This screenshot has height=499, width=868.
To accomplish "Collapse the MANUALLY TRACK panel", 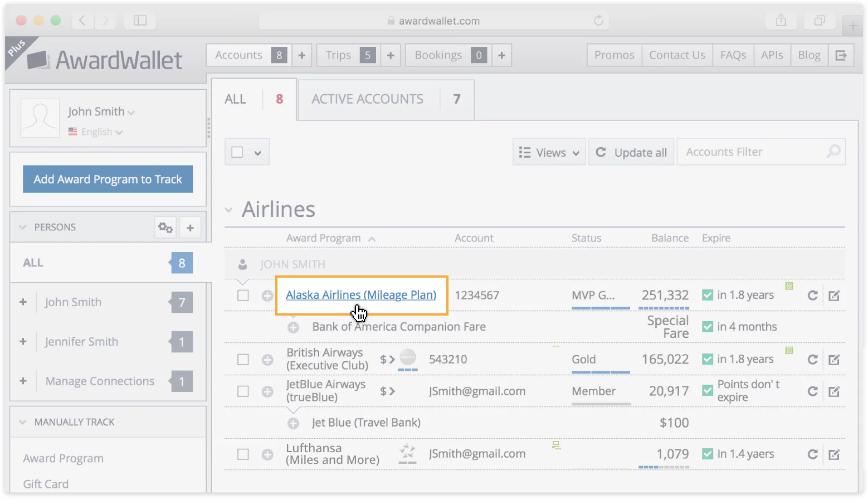I will 22,422.
